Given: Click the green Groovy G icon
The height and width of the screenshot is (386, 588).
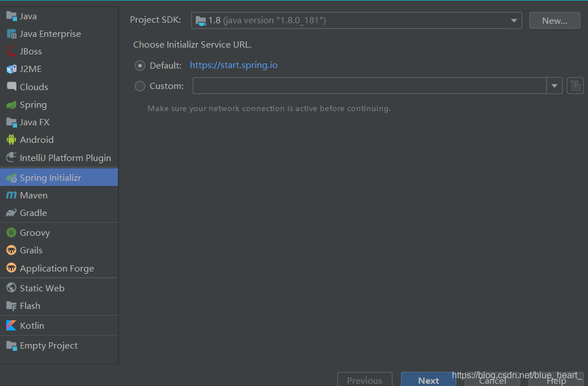Looking at the screenshot, I should pos(12,232).
